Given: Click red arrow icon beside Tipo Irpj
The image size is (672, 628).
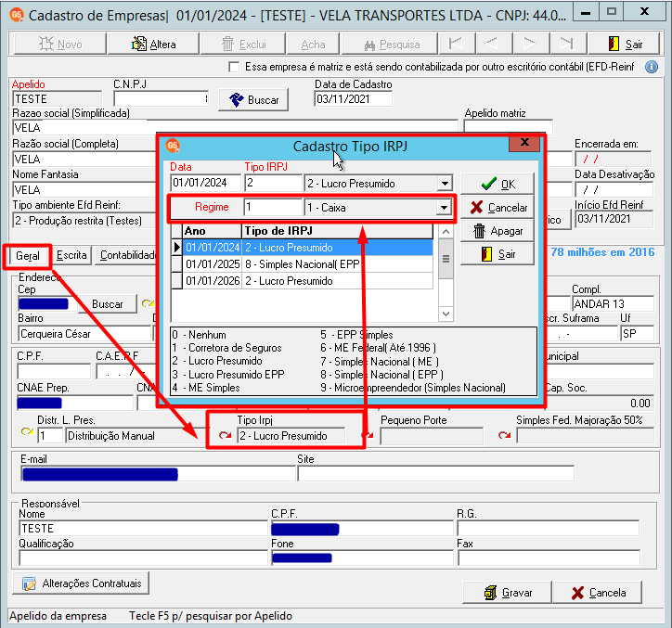Looking at the screenshot, I should click(x=225, y=436).
